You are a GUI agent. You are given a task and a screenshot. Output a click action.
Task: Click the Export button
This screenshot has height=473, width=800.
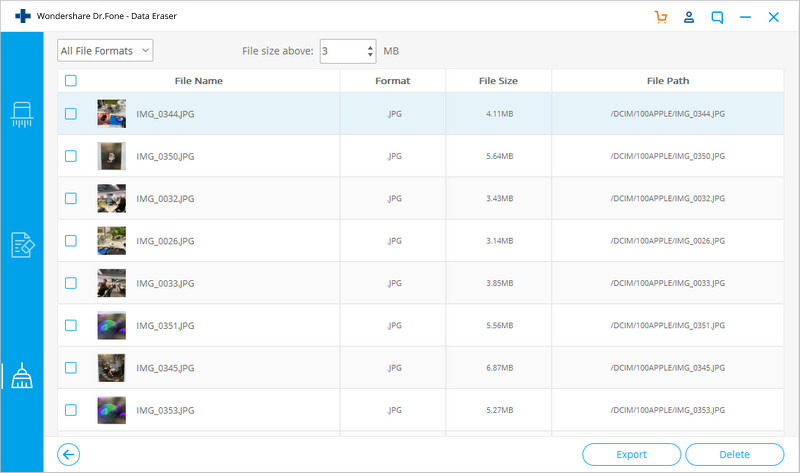point(631,454)
